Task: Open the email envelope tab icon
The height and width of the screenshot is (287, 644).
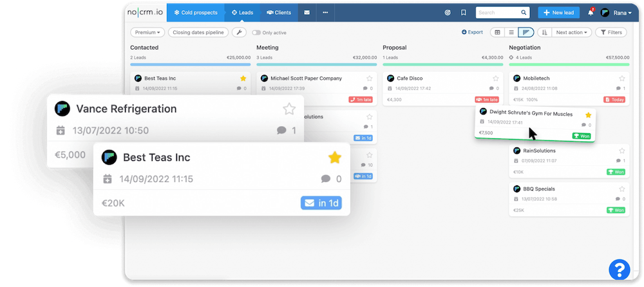Action: tap(307, 12)
